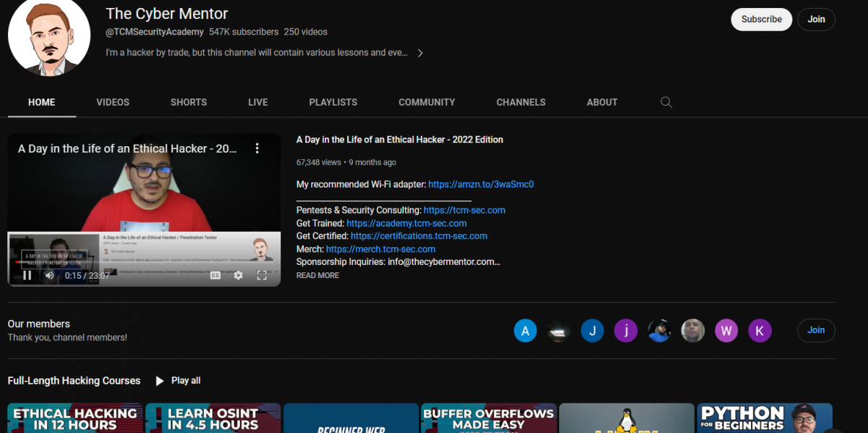
Task: Open the CHANNELS tab
Action: pyautogui.click(x=521, y=102)
